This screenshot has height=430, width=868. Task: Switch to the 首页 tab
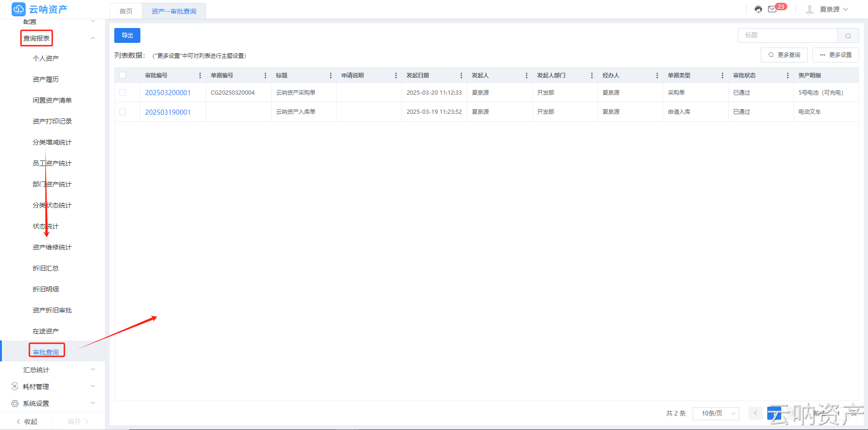click(126, 11)
